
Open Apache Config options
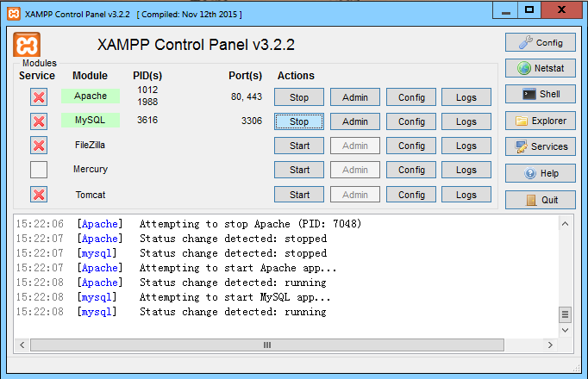click(411, 97)
